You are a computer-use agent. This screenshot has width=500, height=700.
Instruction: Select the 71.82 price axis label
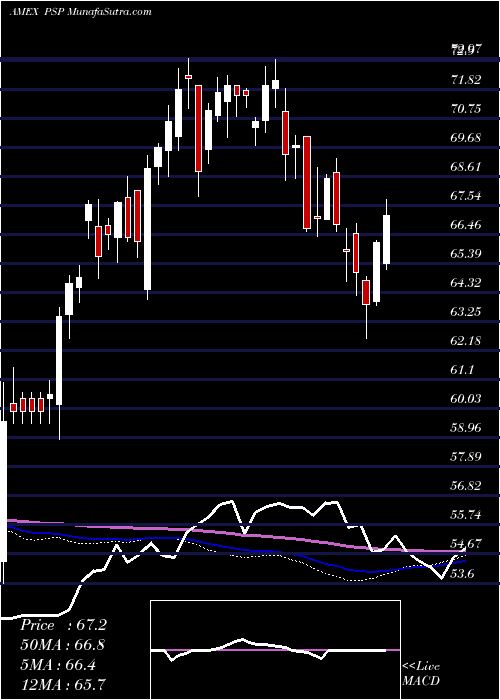tap(466, 80)
